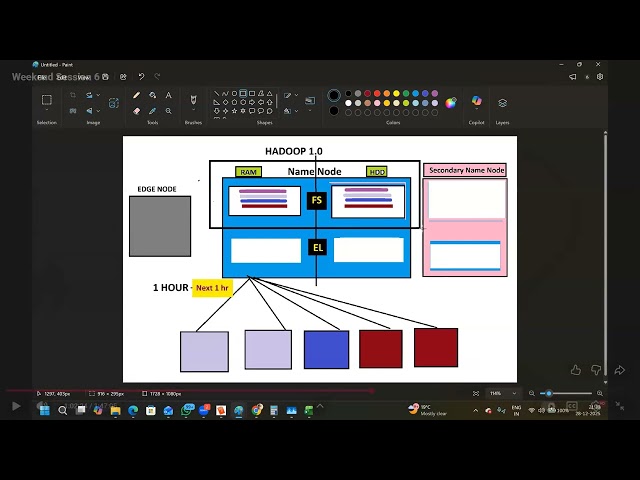Open Paint settings gear icon
The image size is (640, 480).
coord(600,76)
